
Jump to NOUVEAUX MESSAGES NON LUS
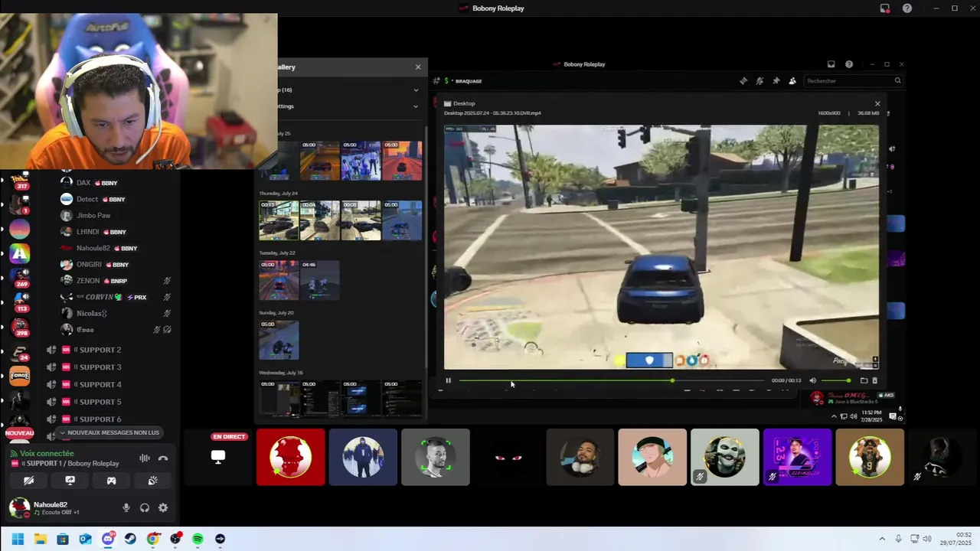(110, 432)
